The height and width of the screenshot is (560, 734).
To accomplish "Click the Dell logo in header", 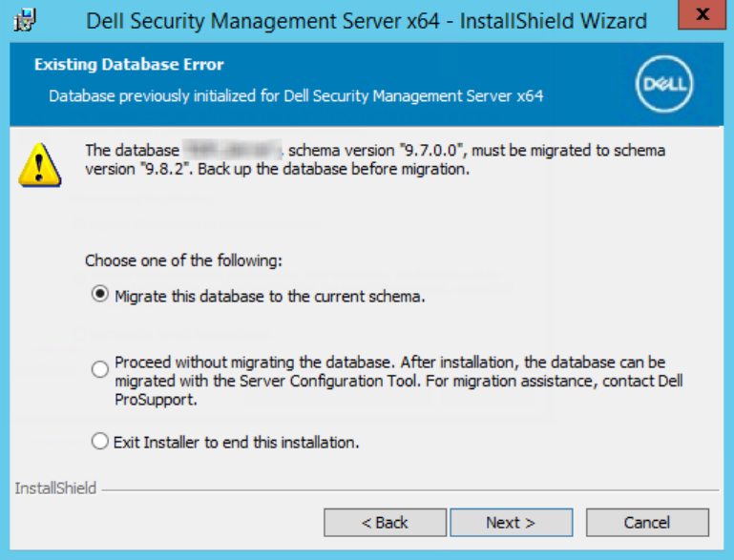I will click(664, 84).
